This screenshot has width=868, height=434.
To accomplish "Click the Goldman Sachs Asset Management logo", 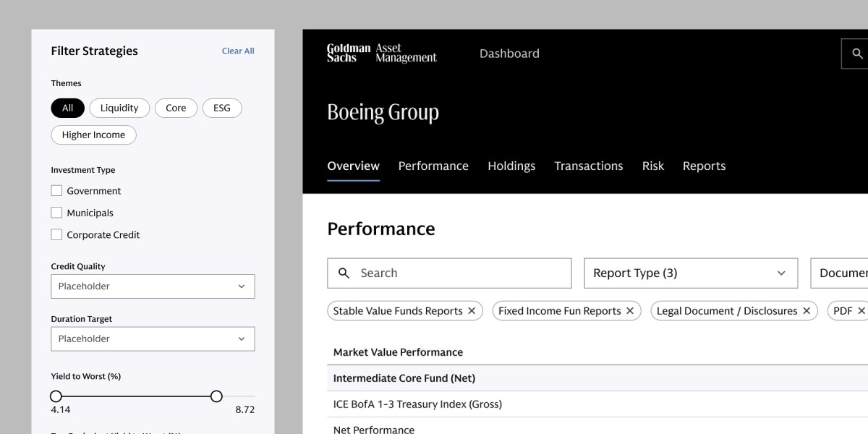I will pos(382,54).
